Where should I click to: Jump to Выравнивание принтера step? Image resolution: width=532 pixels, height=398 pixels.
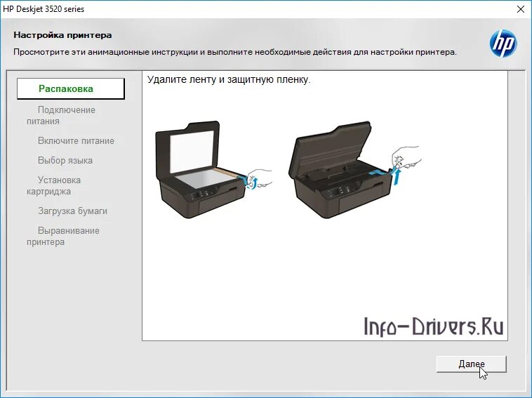63,236
